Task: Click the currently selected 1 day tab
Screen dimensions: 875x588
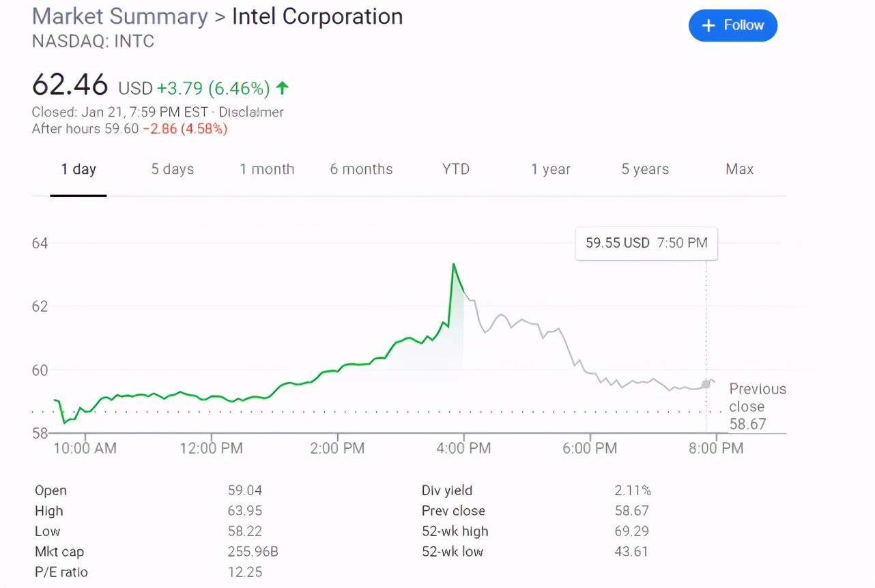Action: point(78,169)
